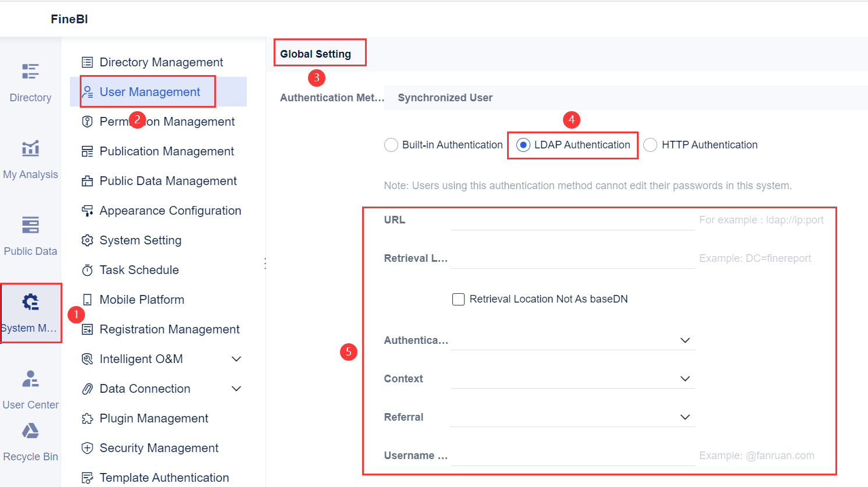Switch to Built-in Authentication
868x487 pixels.
[391, 144]
